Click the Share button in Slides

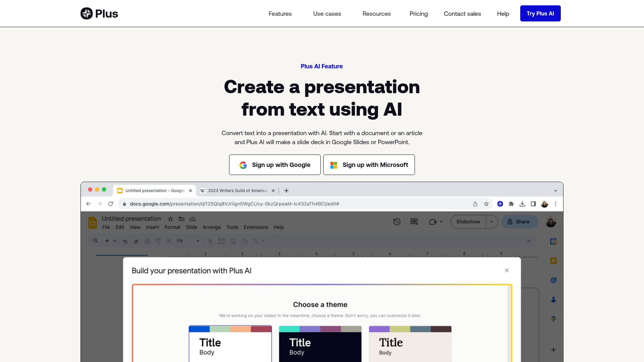pos(520,222)
